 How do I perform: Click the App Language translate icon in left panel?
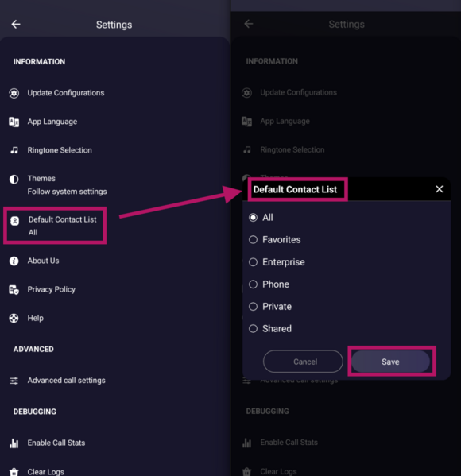(14, 122)
